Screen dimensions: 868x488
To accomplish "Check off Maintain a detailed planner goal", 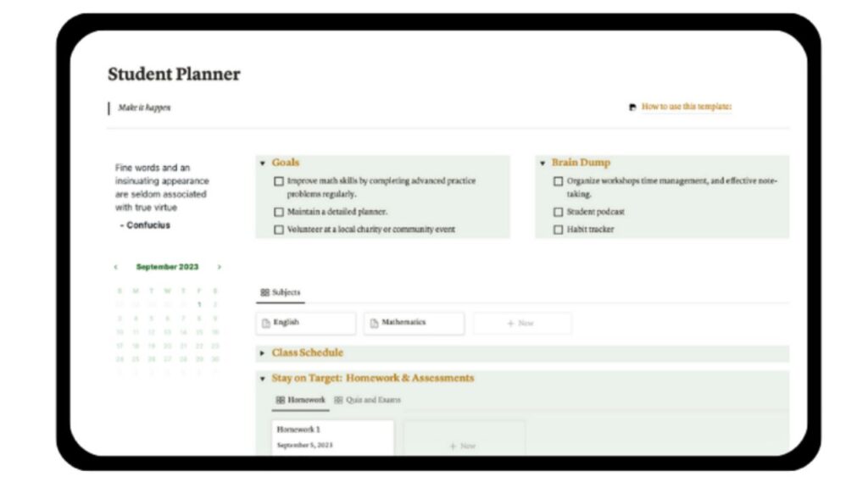I will [279, 211].
